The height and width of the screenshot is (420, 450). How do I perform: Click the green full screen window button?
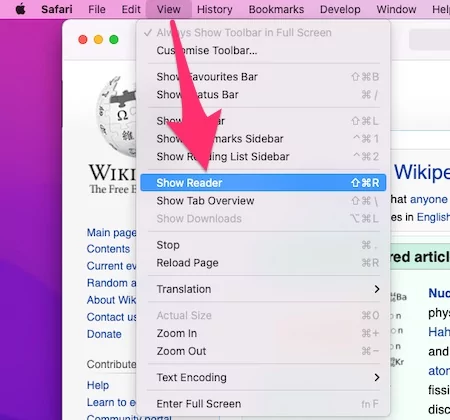tap(114, 40)
